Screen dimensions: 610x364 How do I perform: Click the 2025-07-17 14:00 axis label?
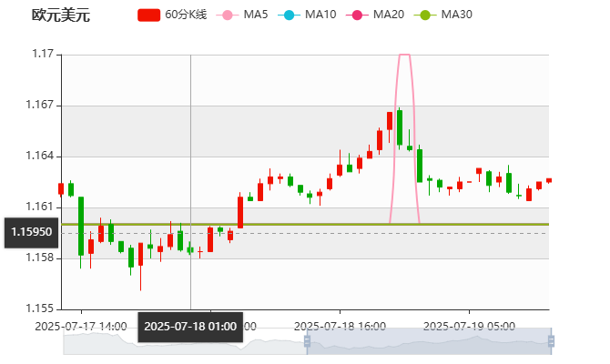(81, 326)
